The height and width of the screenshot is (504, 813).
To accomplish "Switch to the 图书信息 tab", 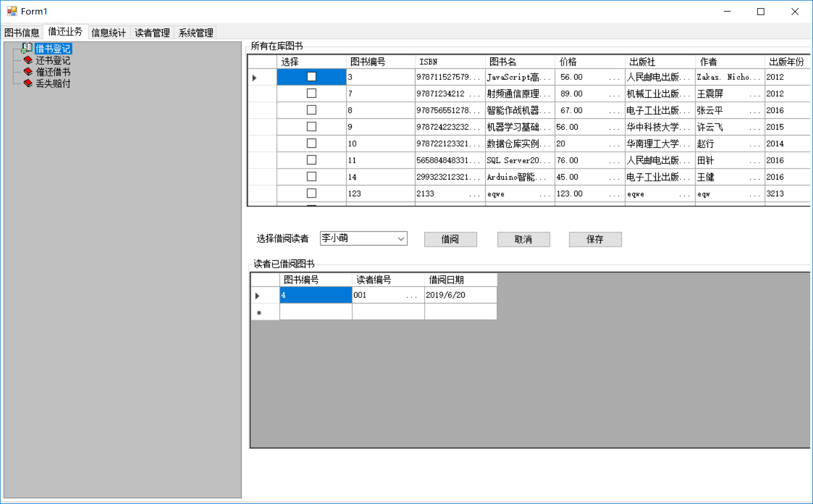I will [x=22, y=32].
